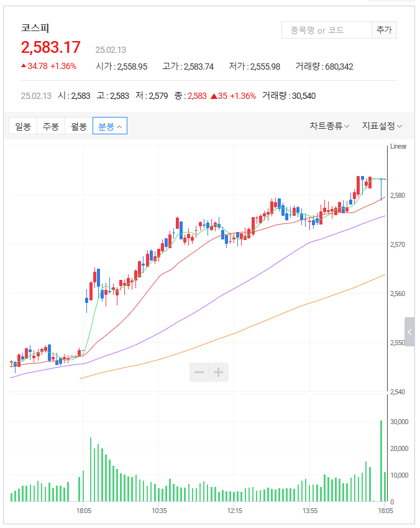The image size is (420, 528).
Task: Click the 10:35 time axis label
Action: tap(159, 511)
